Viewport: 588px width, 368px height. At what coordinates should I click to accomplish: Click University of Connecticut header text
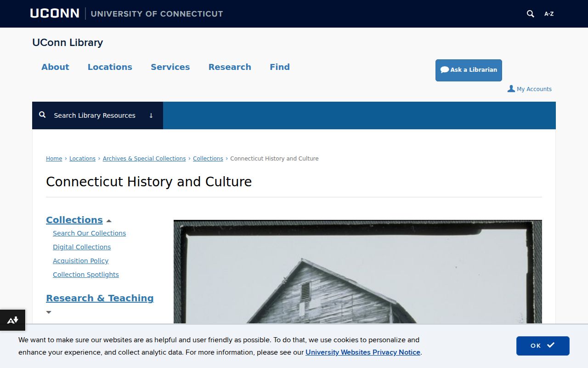coord(157,13)
